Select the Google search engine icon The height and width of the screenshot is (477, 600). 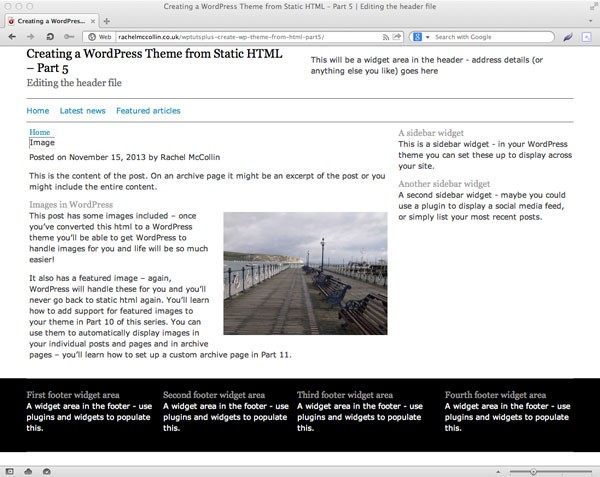(x=417, y=37)
